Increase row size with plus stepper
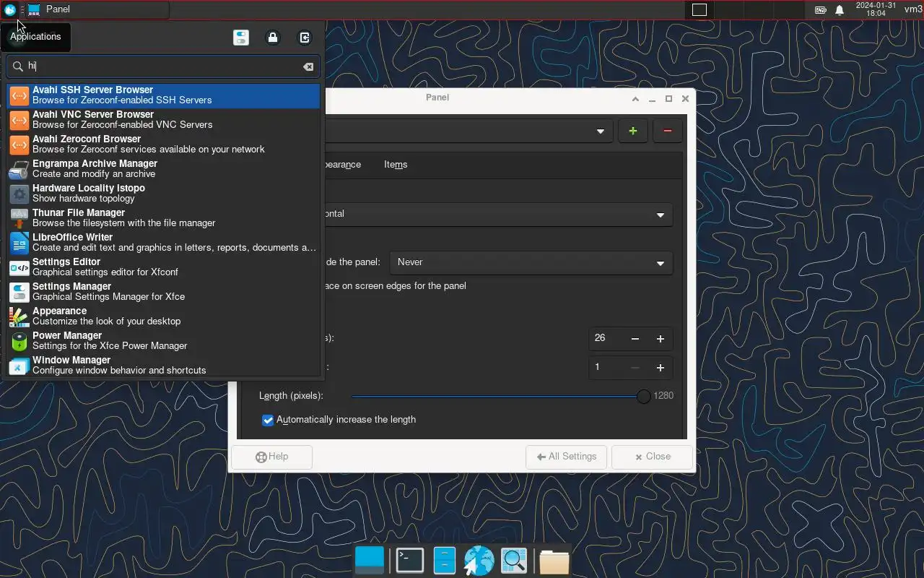Image resolution: width=924 pixels, height=578 pixels. click(660, 339)
